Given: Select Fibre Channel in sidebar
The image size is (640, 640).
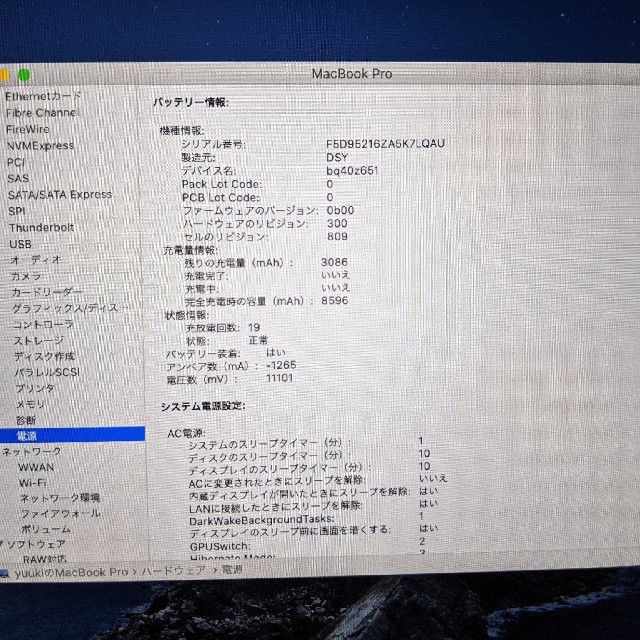Looking at the screenshot, I should (41, 113).
